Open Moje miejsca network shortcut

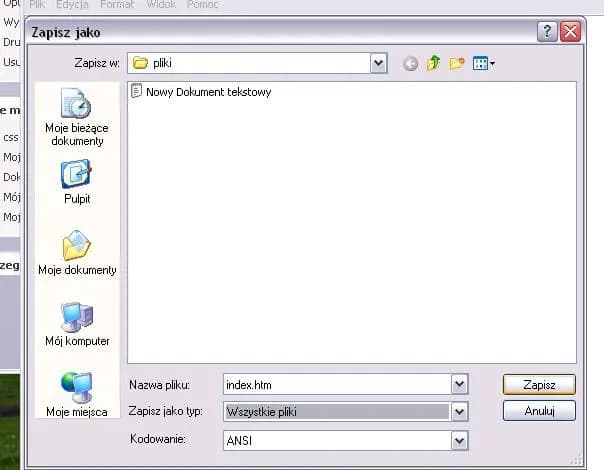[76, 394]
